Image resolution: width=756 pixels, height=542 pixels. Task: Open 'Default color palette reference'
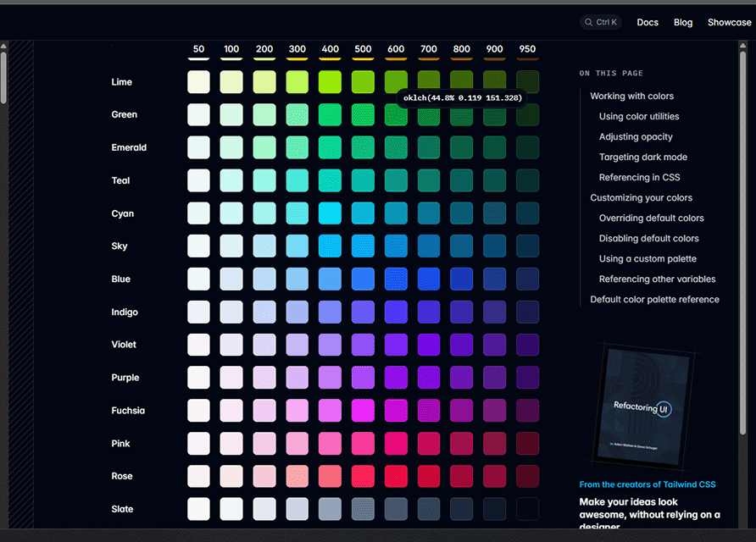point(654,299)
